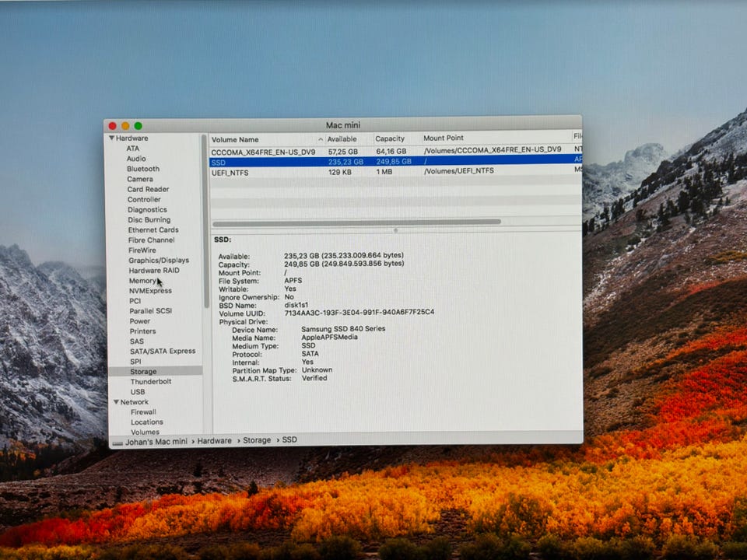The height and width of the screenshot is (560, 747).
Task: Click the sort arrow in Volume Name header
Action: click(320, 139)
